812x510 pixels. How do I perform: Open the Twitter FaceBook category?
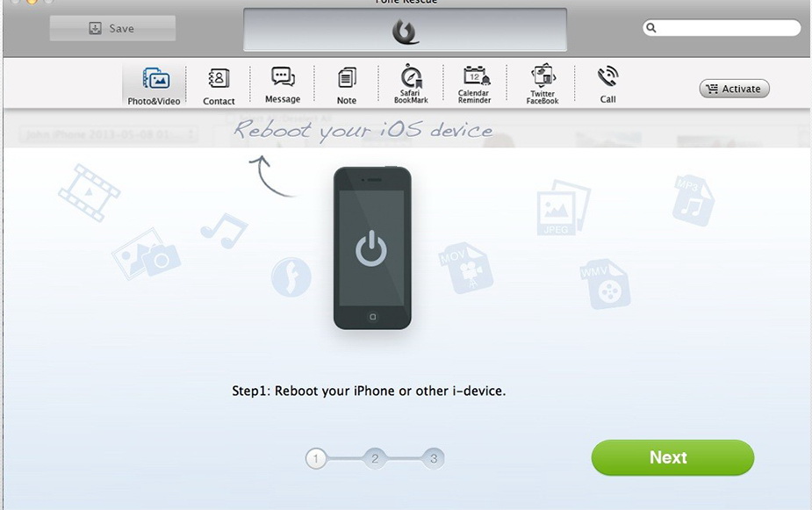tap(543, 84)
